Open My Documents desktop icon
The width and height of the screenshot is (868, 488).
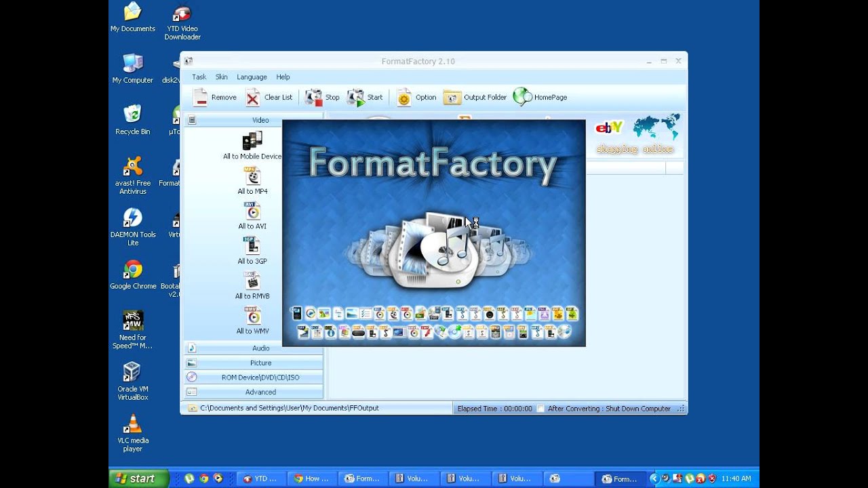pyautogui.click(x=133, y=18)
